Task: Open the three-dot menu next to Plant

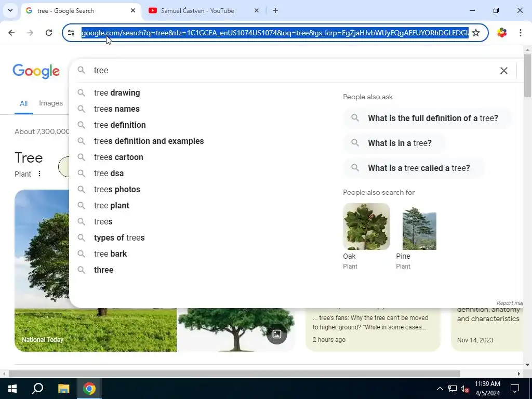Action: tap(39, 174)
